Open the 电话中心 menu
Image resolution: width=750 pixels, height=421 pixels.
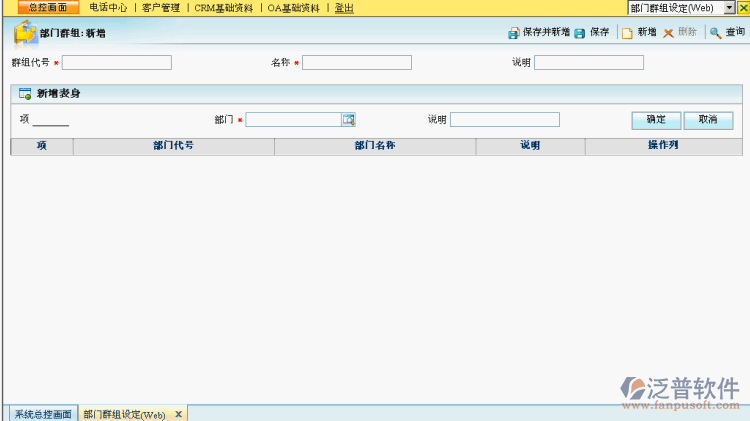point(108,8)
